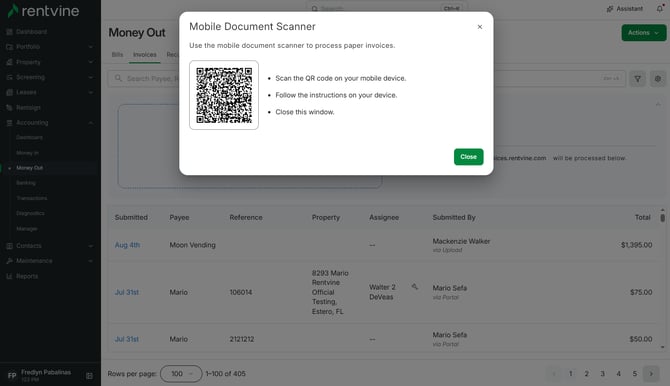The width and height of the screenshot is (670, 386).
Task: Open Rentsign in the sidebar
Action: coord(28,108)
